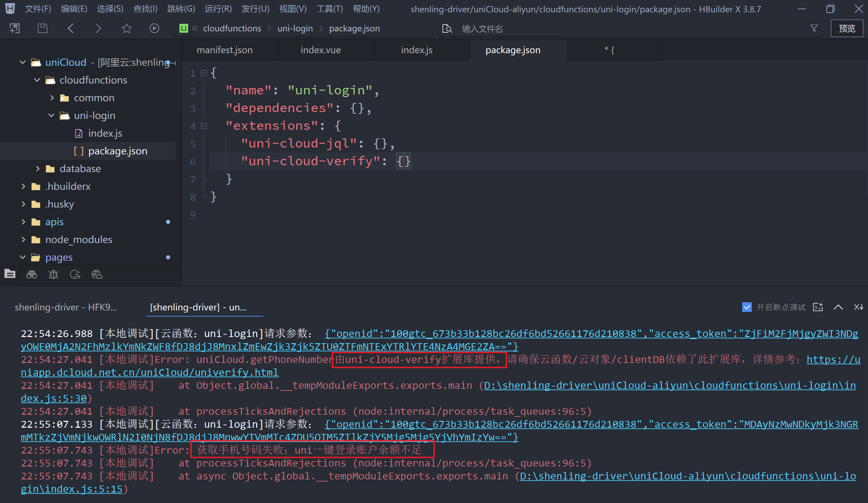868x503 pixels.
Task: Open the binoculars search icon in sidebar
Action: pyautogui.click(x=32, y=274)
